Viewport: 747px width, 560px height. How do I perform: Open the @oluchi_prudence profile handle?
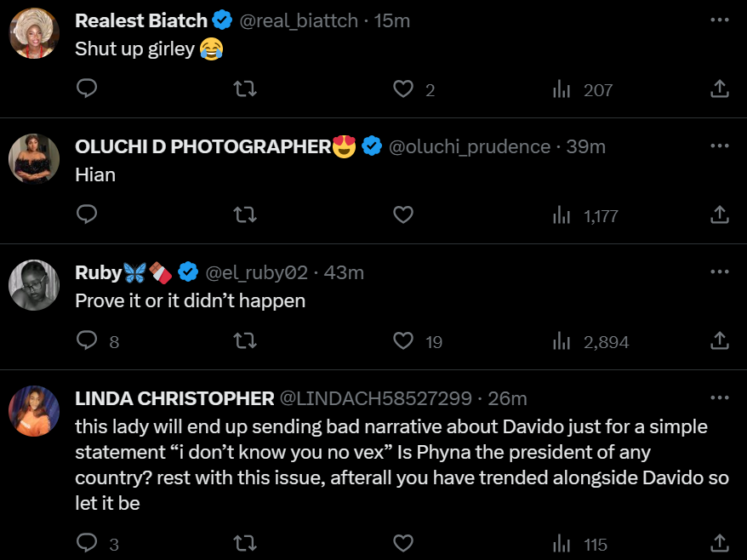point(470,147)
